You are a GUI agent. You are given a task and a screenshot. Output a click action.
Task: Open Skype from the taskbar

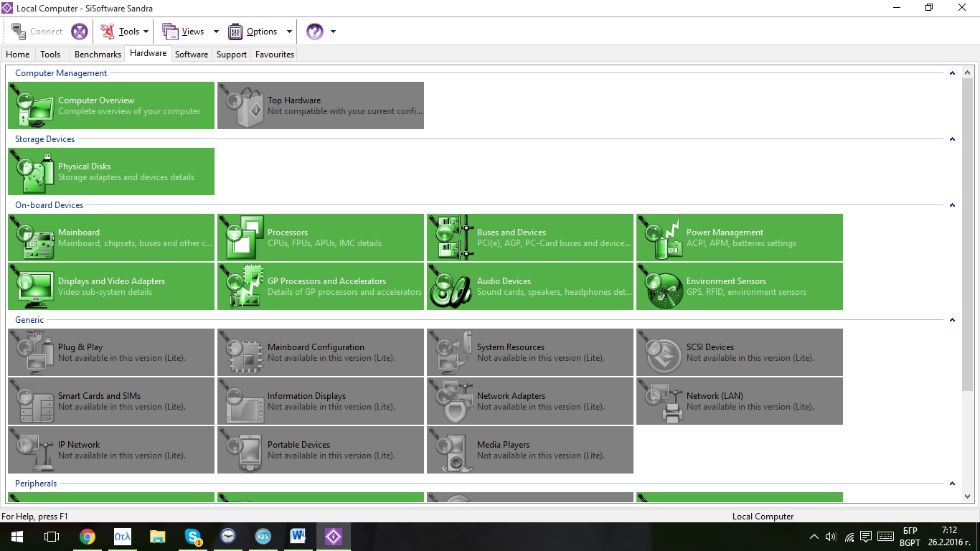tap(192, 537)
